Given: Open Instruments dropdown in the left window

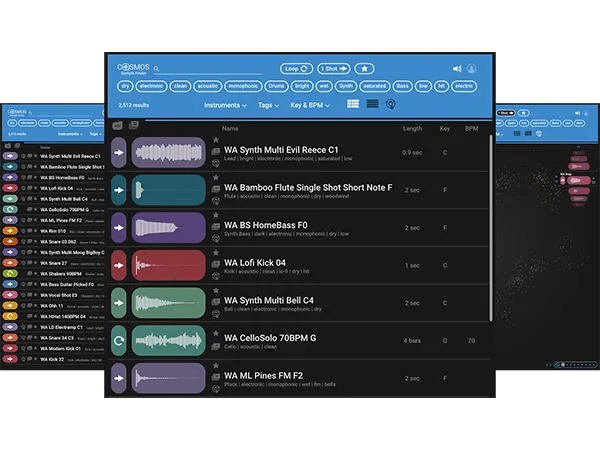Looking at the screenshot, I should (x=70, y=134).
